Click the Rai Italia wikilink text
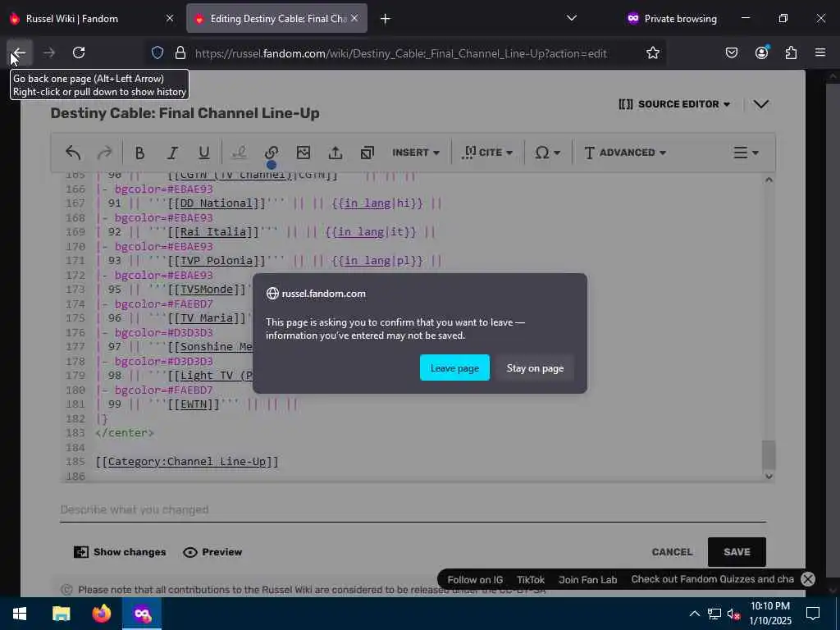 (212, 232)
